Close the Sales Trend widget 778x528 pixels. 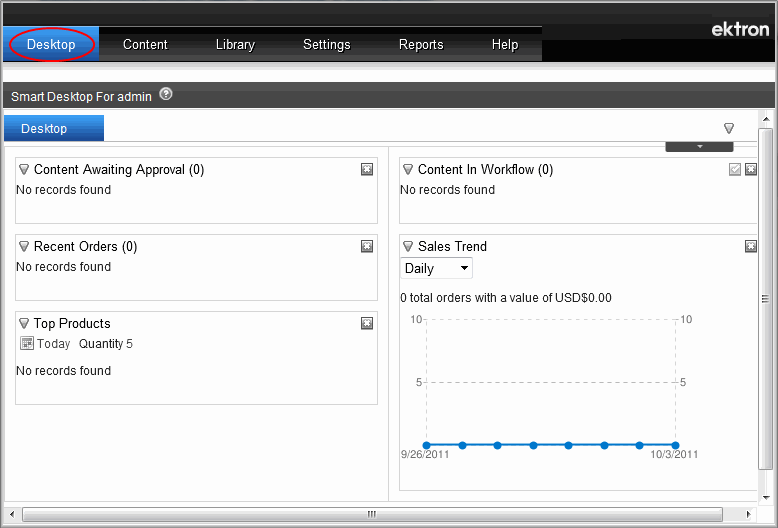[751, 246]
